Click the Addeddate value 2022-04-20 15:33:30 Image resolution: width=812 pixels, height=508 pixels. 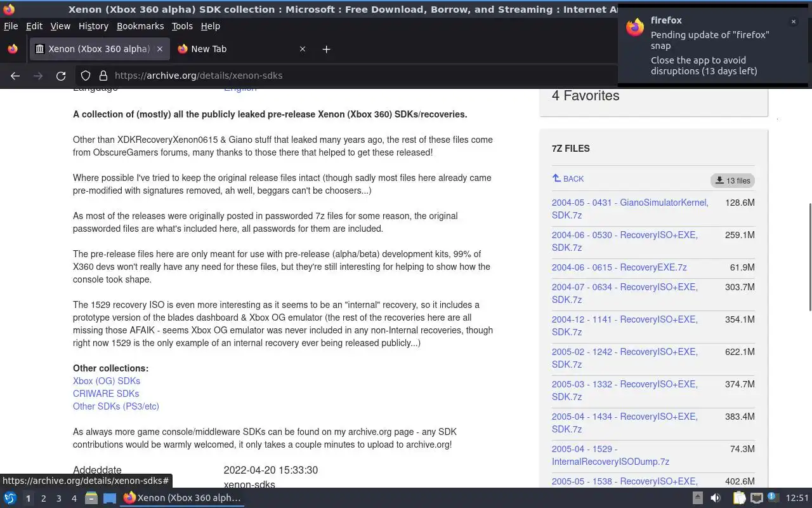point(271,471)
